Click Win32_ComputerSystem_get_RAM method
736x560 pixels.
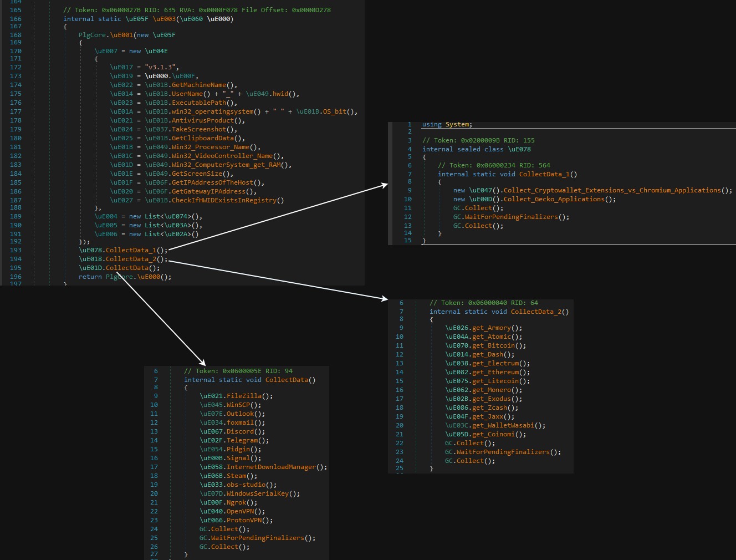pyautogui.click(x=226, y=165)
